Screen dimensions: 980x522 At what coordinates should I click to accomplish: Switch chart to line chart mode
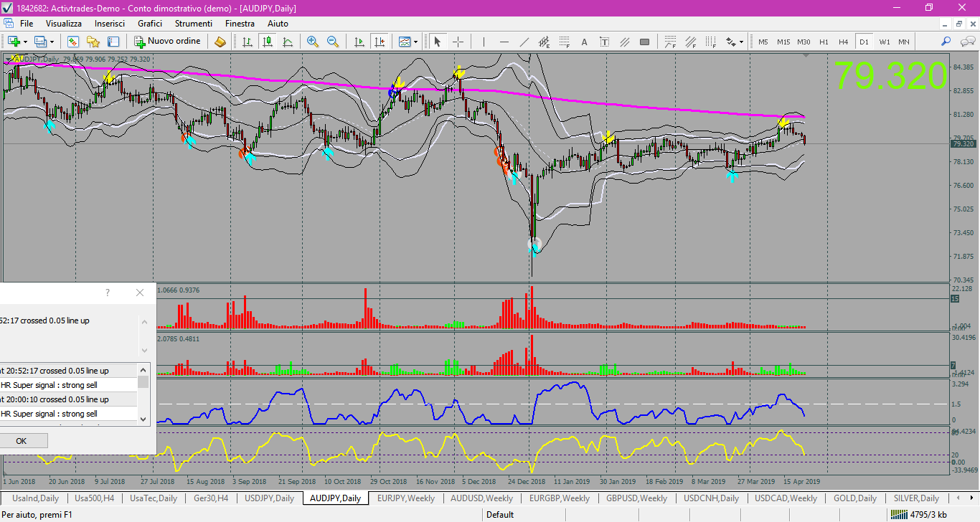coord(288,42)
